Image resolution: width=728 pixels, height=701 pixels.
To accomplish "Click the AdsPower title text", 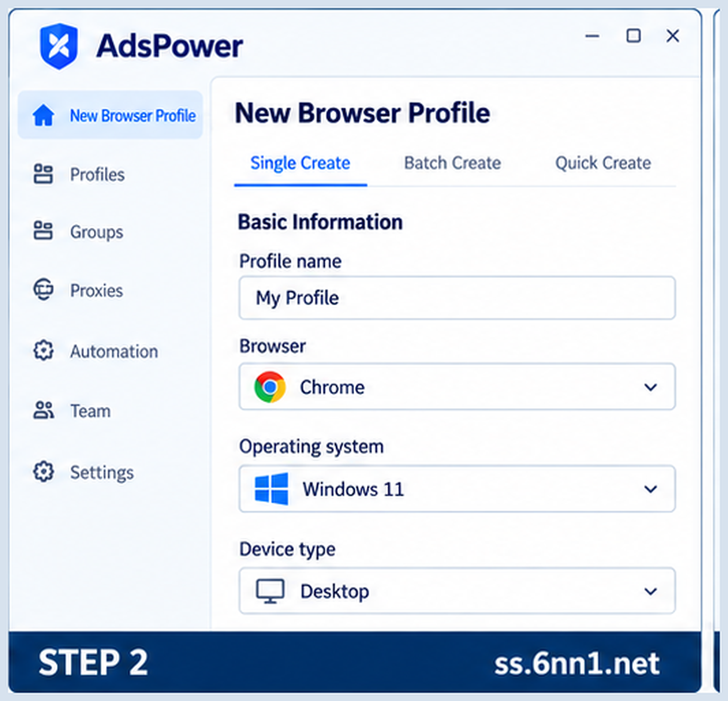I will (x=169, y=47).
